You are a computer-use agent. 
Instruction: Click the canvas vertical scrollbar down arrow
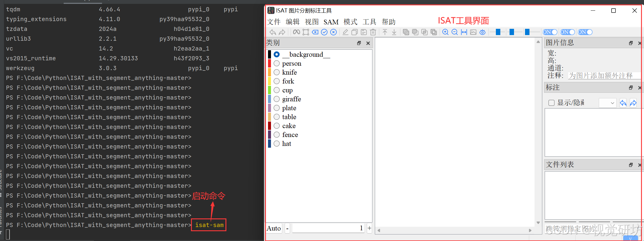coord(538,223)
